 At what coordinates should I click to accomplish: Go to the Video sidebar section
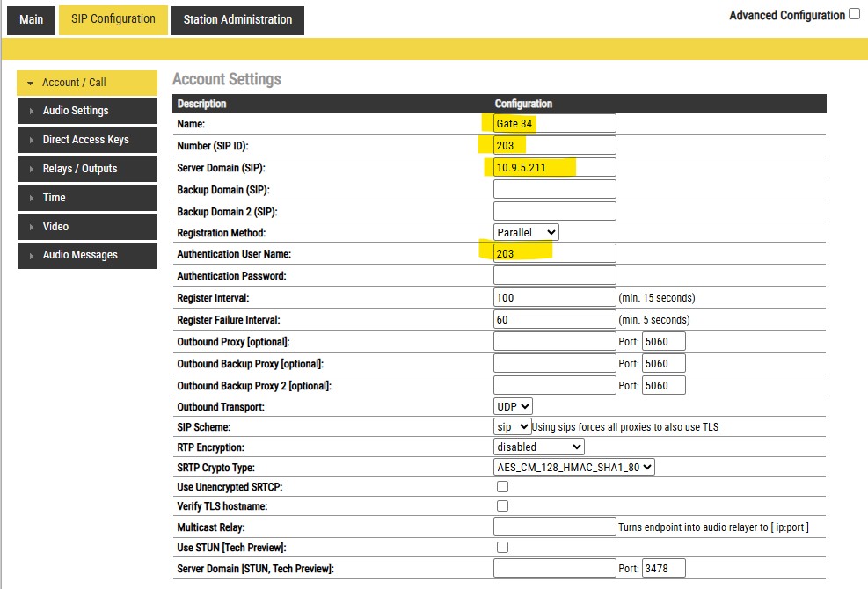86,227
